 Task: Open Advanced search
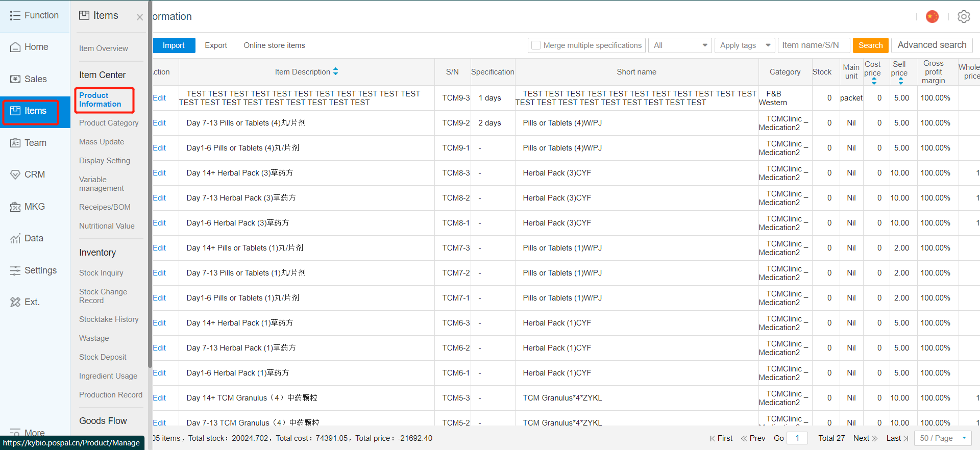coord(932,45)
